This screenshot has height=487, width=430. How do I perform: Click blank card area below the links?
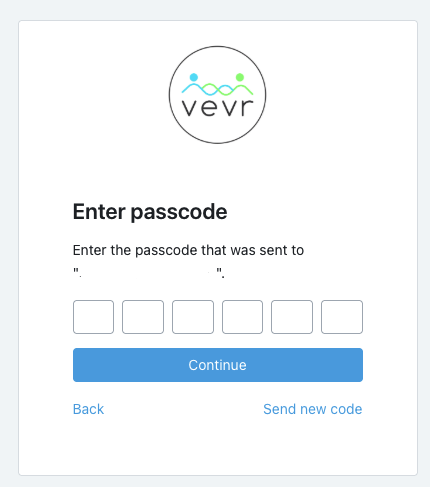pos(218,447)
